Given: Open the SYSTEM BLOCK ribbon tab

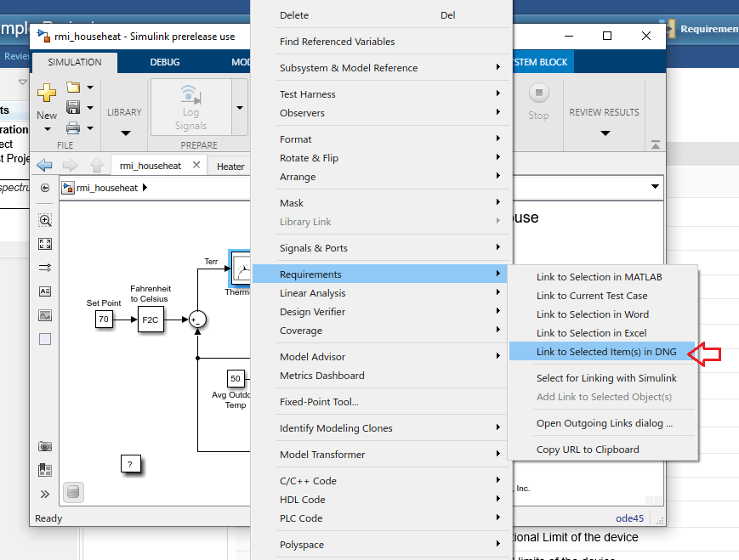Looking at the screenshot, I should (542, 62).
